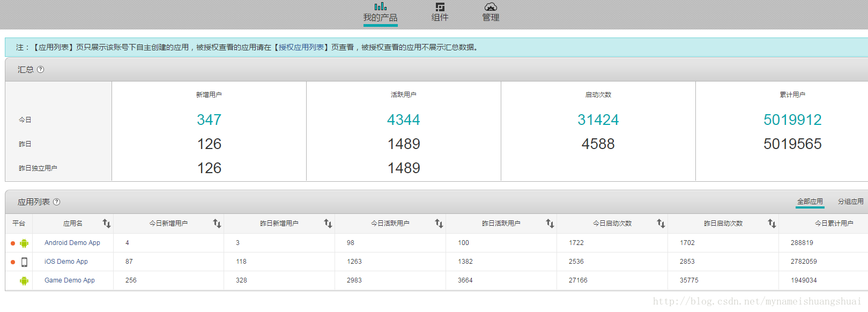Open Game Demo App link

(70, 280)
